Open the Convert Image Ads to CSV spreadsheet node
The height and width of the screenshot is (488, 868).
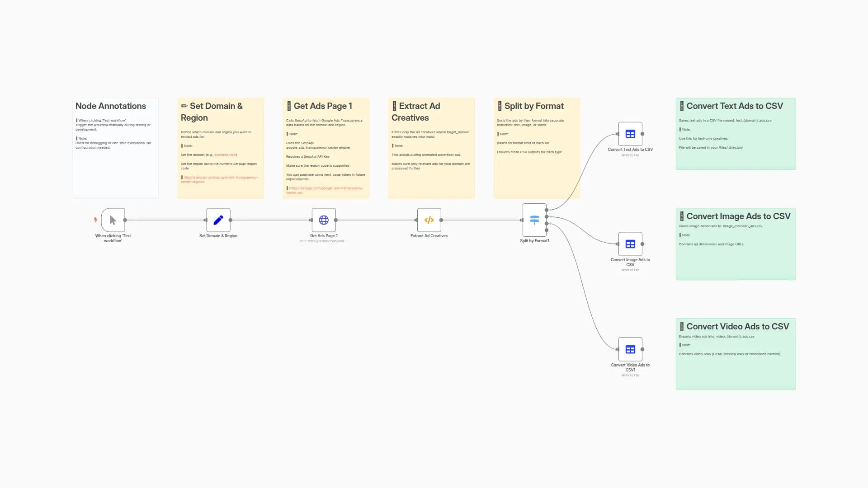(630, 244)
